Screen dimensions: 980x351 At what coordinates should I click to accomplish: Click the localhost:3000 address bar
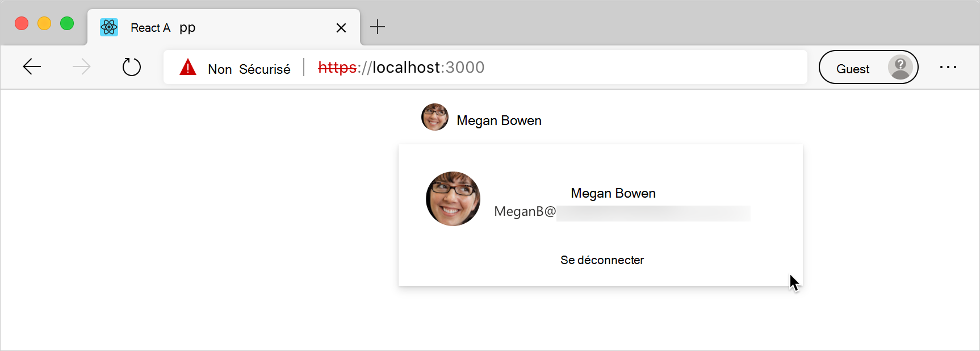tap(485, 67)
